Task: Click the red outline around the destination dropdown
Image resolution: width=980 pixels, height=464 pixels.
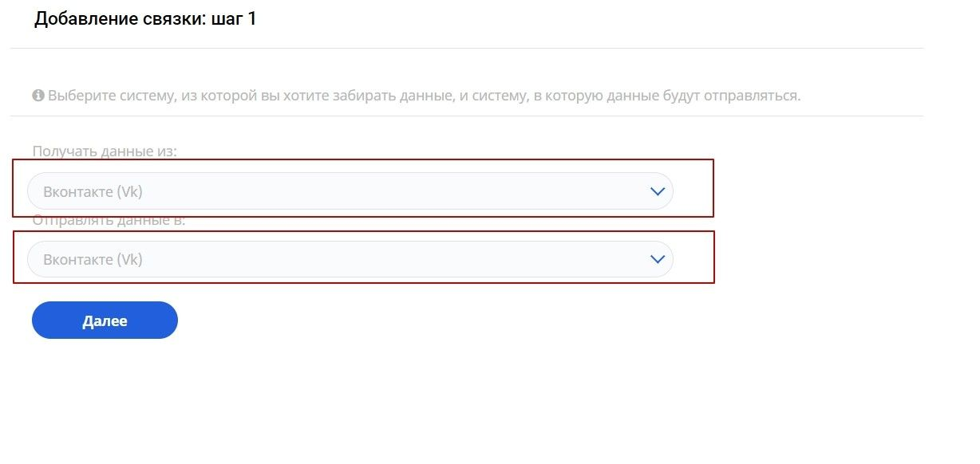Action: pos(713,257)
